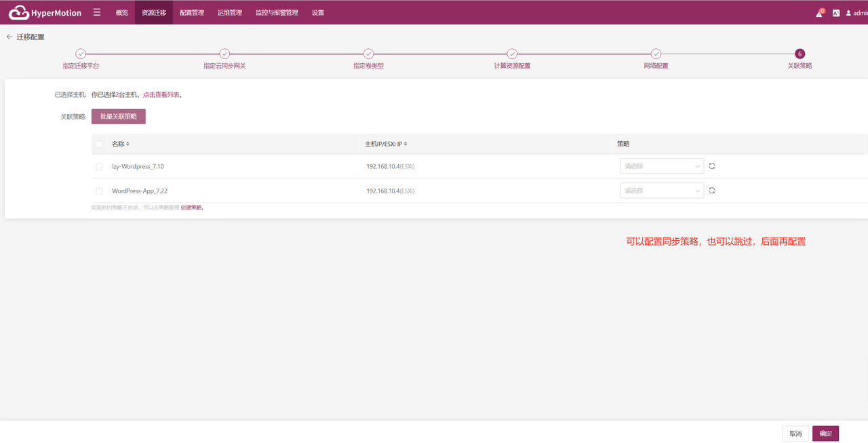Toggle the hamburger sidebar menu icon

coord(97,12)
